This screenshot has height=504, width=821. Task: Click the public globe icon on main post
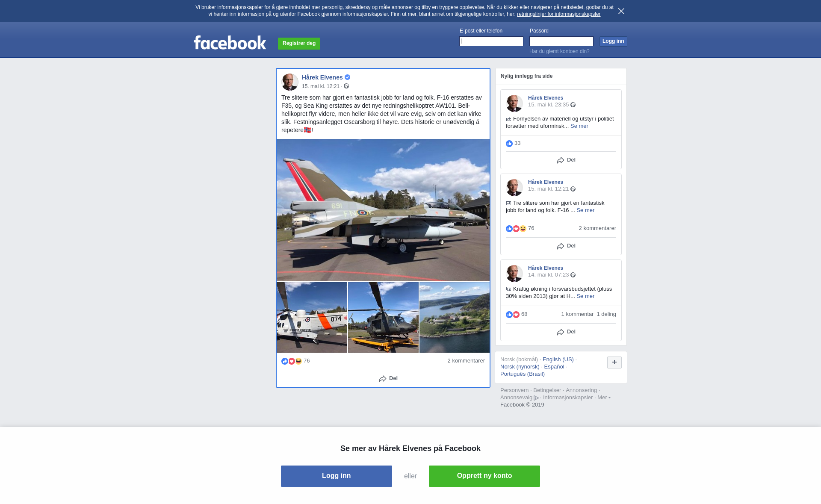tap(346, 86)
